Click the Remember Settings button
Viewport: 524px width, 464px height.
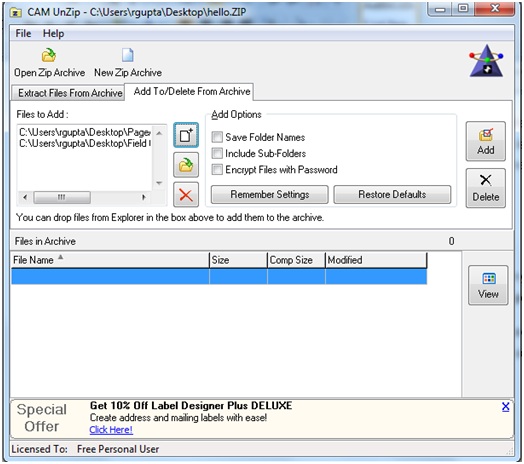click(x=269, y=194)
